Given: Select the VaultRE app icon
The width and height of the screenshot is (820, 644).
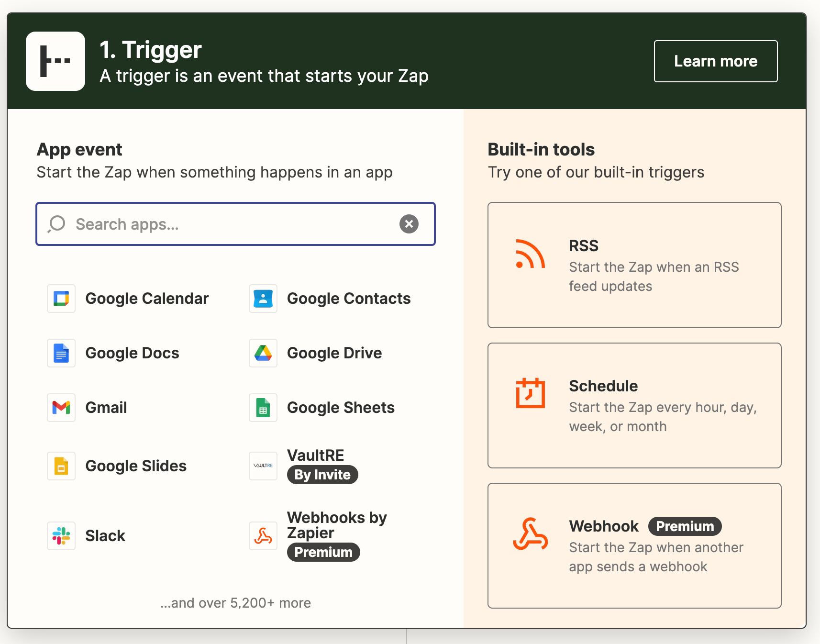Looking at the screenshot, I should click(x=263, y=466).
